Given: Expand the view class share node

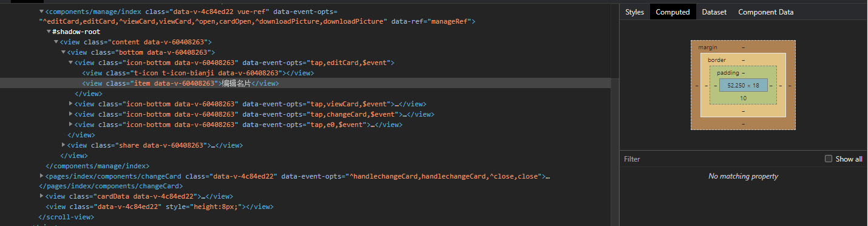Looking at the screenshot, I should (x=63, y=145).
